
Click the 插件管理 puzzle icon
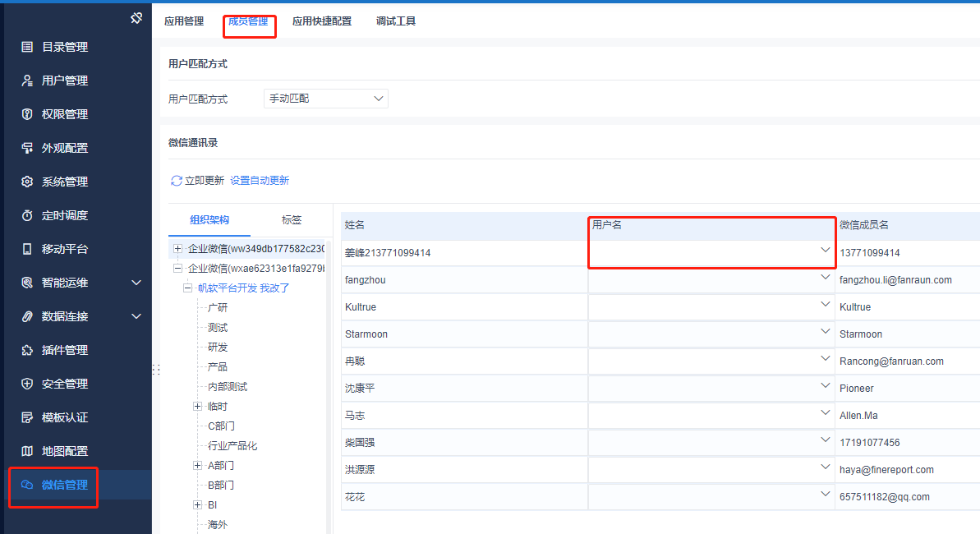click(27, 350)
